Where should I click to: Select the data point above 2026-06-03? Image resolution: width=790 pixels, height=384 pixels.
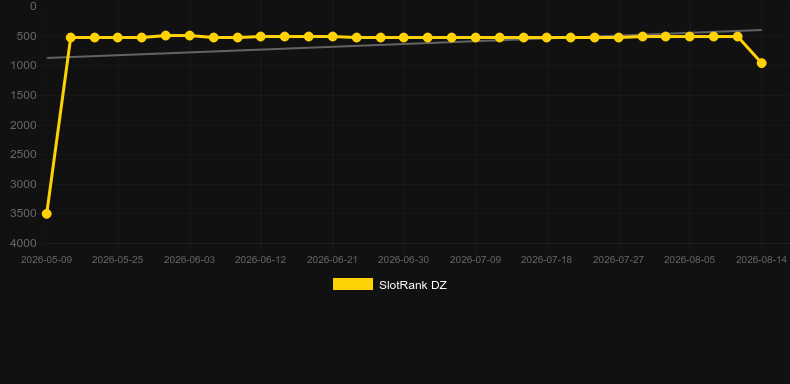click(x=189, y=36)
